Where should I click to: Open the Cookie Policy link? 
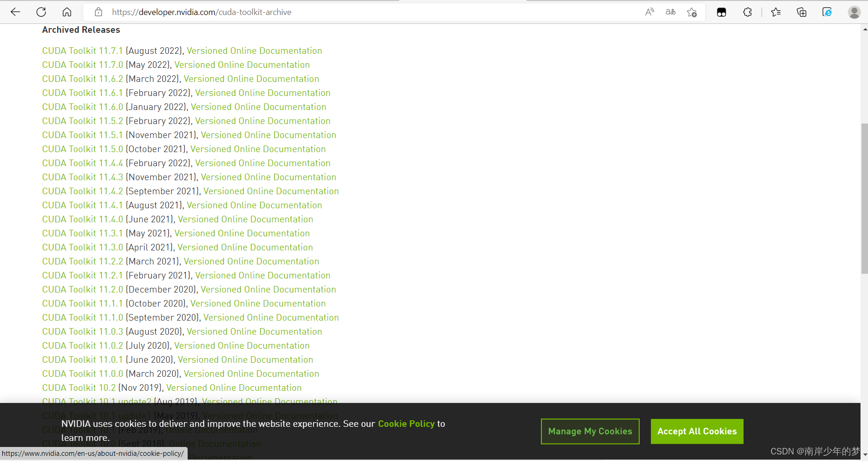pyautogui.click(x=406, y=424)
